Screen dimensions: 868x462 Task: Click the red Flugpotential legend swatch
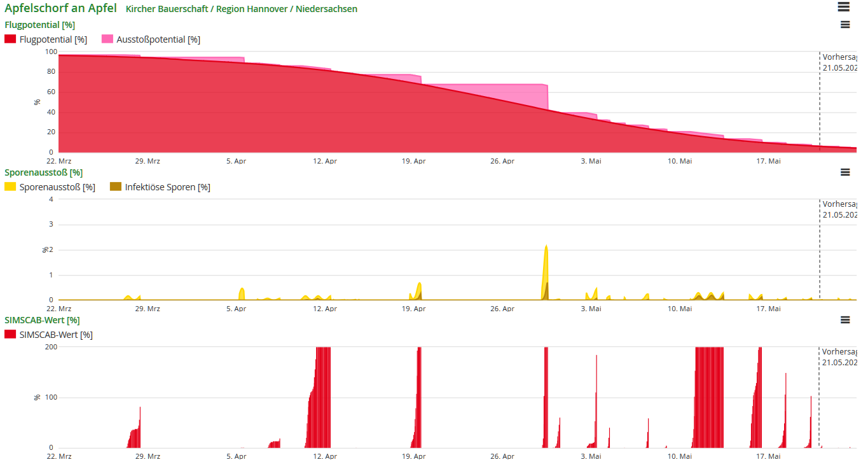pos(10,39)
